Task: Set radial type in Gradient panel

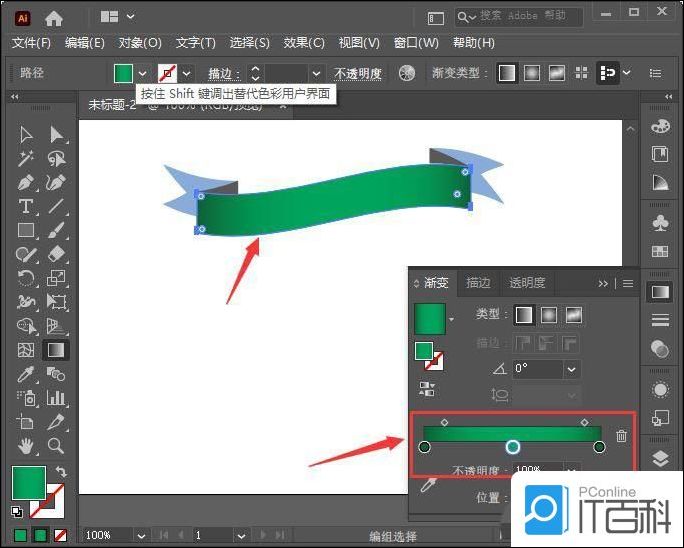Action: [x=549, y=315]
